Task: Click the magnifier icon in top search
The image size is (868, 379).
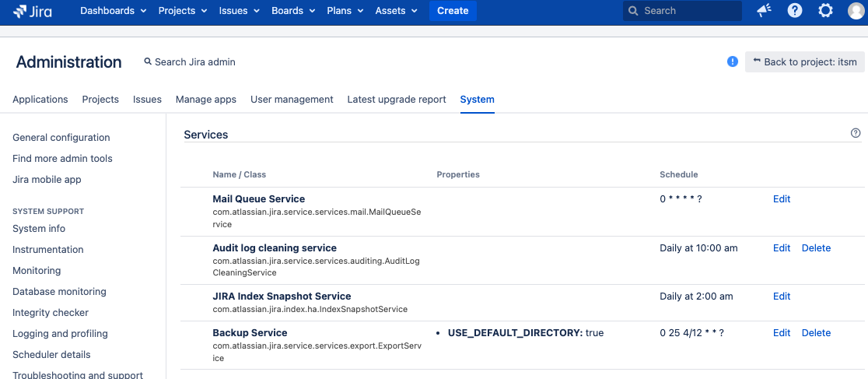Action: (634, 11)
